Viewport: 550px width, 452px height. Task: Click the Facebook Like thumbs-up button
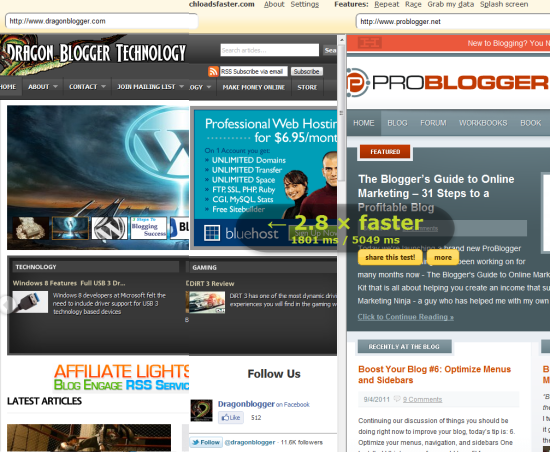tap(231, 418)
